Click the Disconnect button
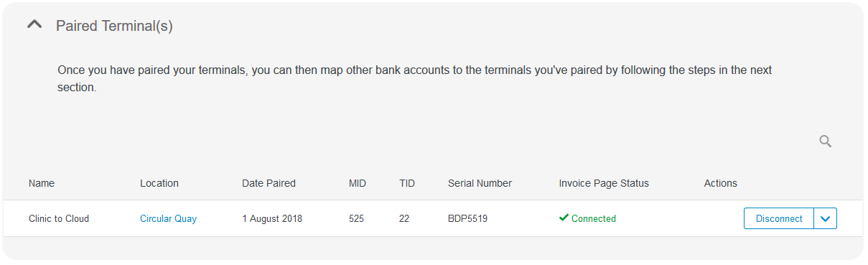This screenshot has height=265, width=868. 779,219
